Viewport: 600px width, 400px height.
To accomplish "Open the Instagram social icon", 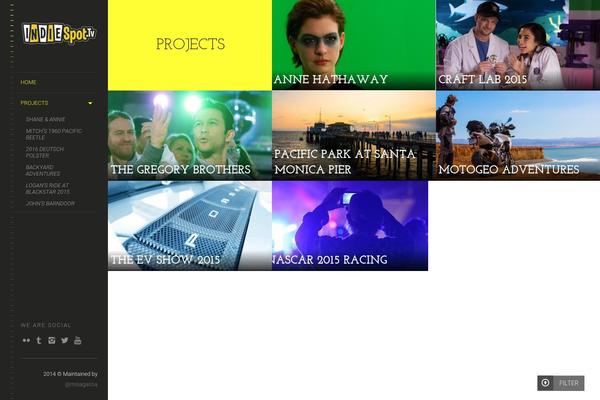I will (x=52, y=340).
